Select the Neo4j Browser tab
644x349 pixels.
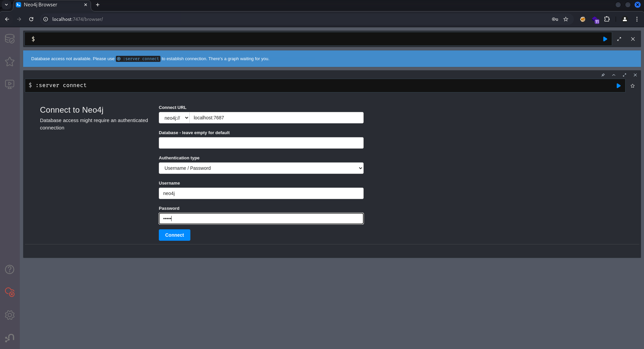(x=52, y=5)
